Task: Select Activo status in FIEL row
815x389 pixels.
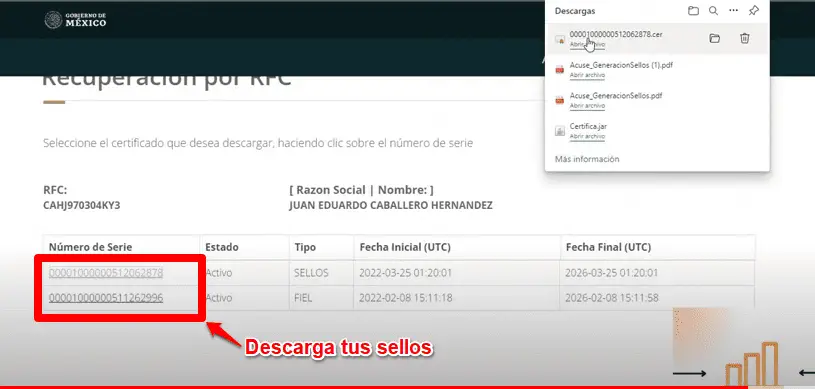Action: 219,298
